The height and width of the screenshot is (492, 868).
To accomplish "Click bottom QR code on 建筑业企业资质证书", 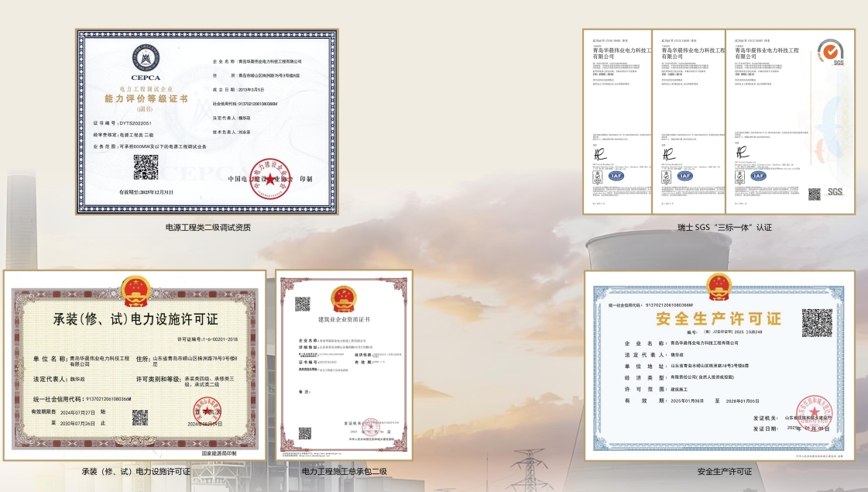I will tap(304, 432).
